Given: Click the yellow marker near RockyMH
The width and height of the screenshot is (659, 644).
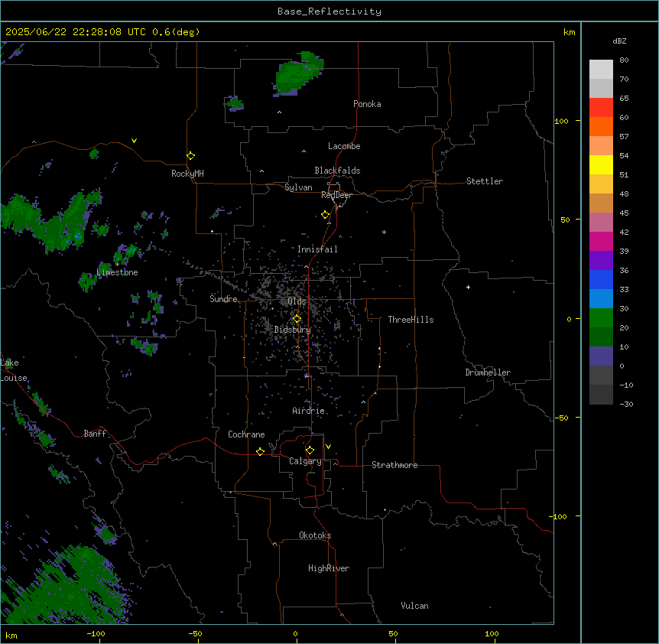Looking at the screenshot, I should point(190,156).
